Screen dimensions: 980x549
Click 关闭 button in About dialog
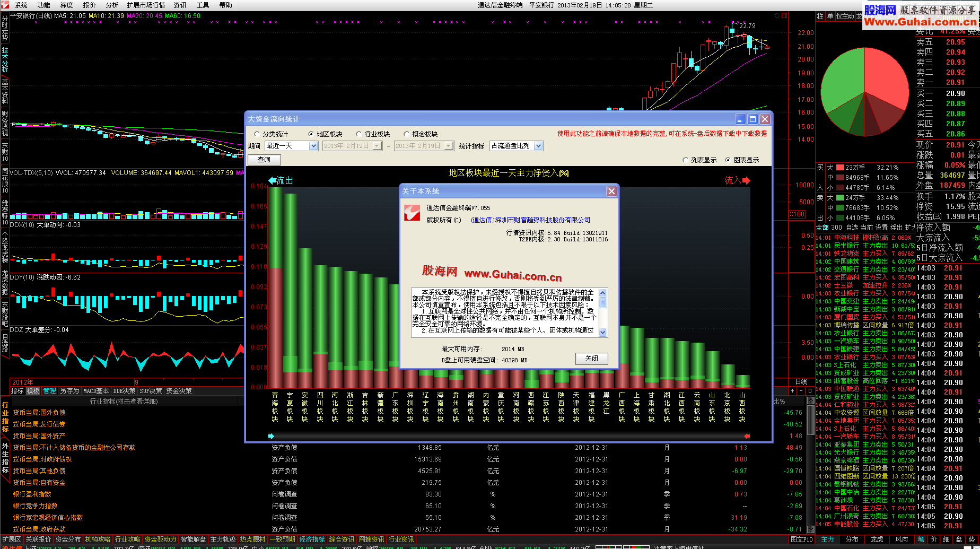[x=592, y=359]
